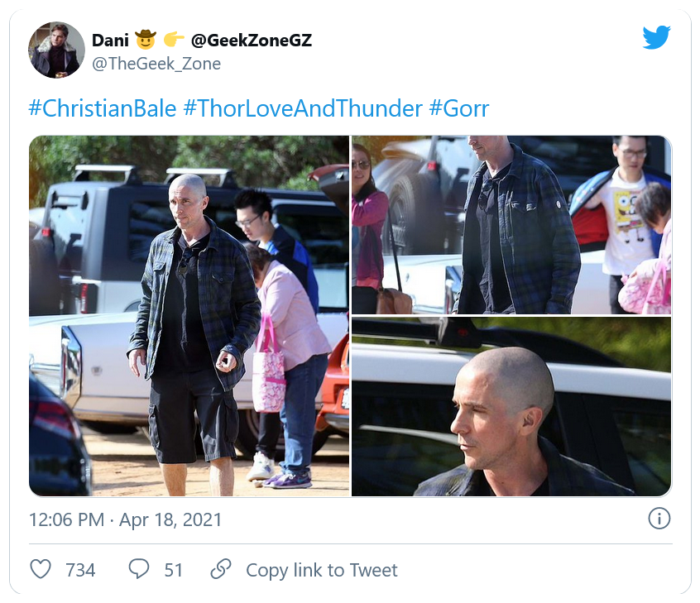Open the #Gorr hashtag

(x=459, y=108)
